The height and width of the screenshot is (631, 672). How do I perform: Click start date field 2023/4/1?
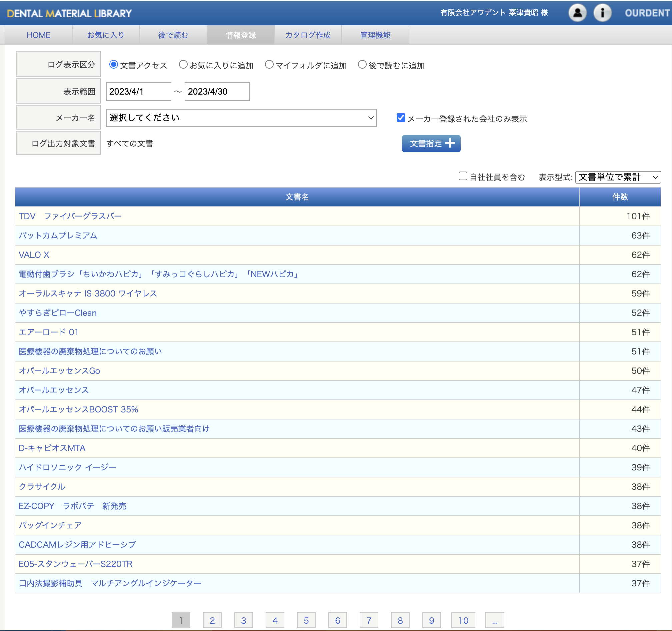(139, 92)
